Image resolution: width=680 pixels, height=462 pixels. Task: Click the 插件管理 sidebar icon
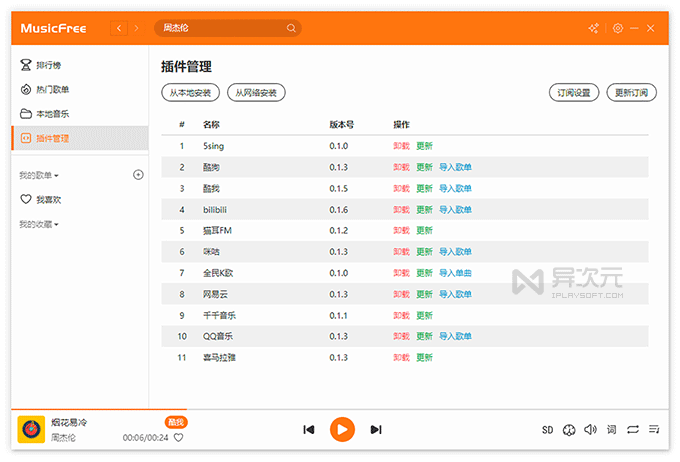(26, 138)
